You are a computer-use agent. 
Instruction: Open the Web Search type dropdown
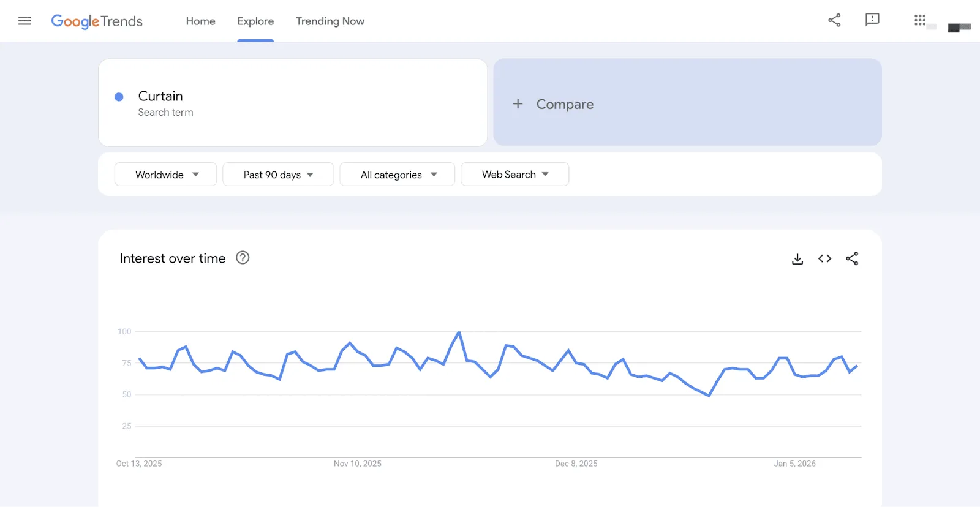515,175
